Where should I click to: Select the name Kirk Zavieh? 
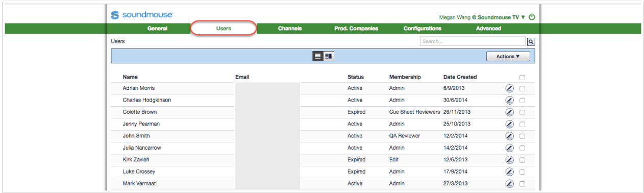point(136,160)
